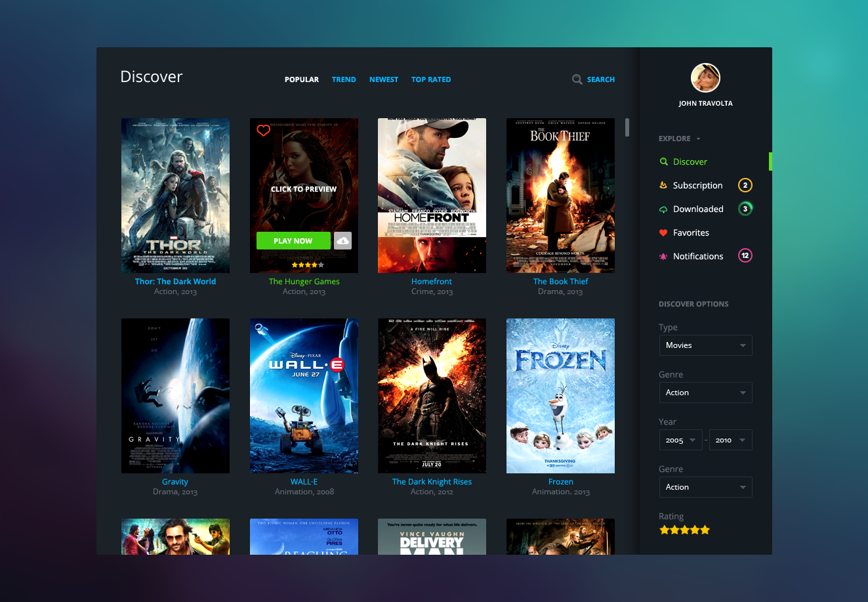Open the Type dropdown showing Movies
This screenshot has width=868, height=602.
tap(705, 345)
